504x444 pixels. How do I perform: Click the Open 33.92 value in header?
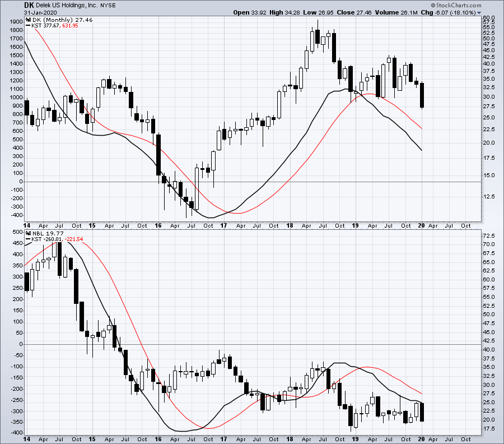(x=250, y=12)
